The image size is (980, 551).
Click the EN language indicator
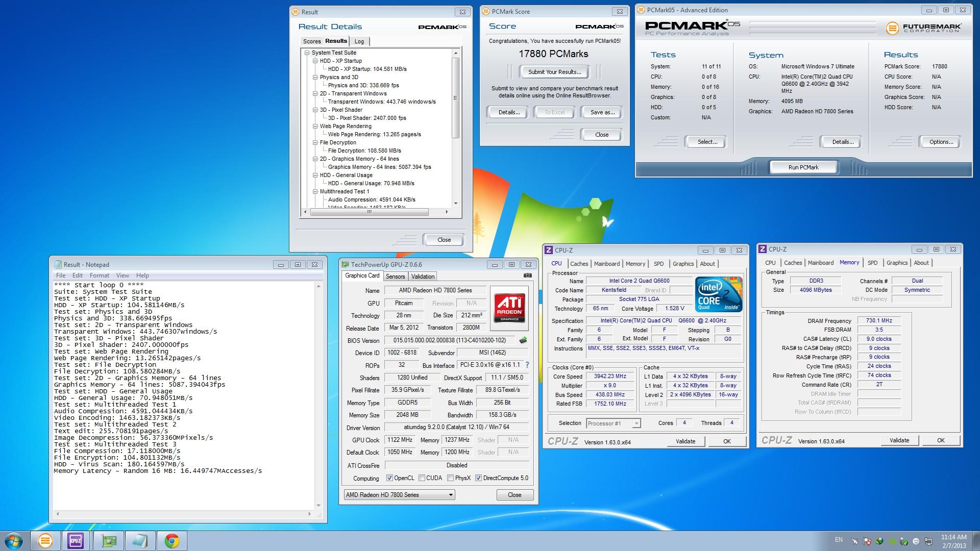tap(839, 539)
